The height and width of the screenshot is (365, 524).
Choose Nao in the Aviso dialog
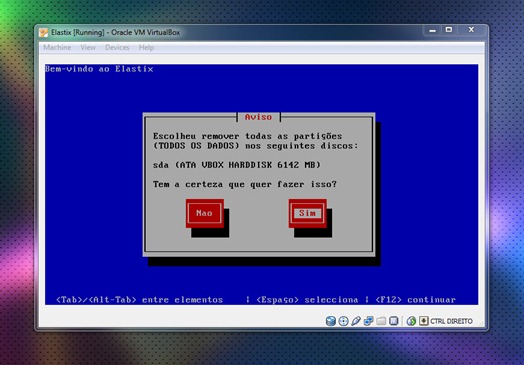pos(205,213)
